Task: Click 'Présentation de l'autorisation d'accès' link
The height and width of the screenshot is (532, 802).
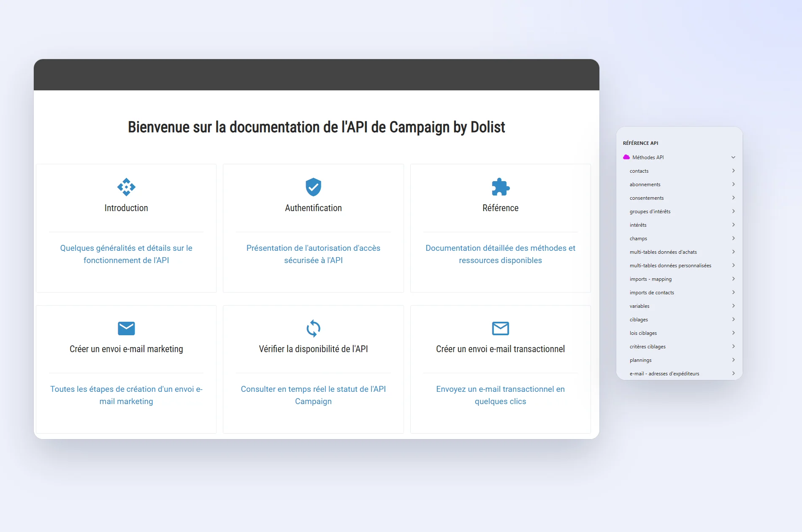Action: pyautogui.click(x=313, y=254)
